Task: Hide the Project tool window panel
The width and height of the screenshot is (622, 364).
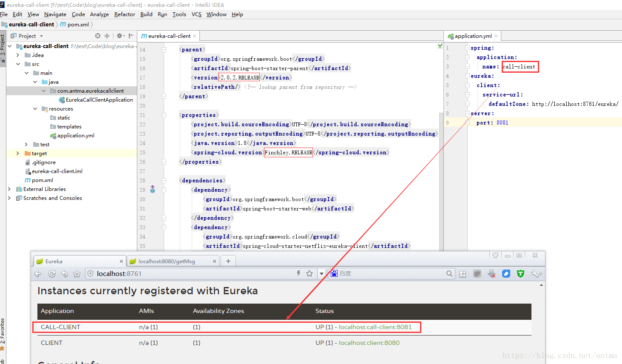Action: 131,36
